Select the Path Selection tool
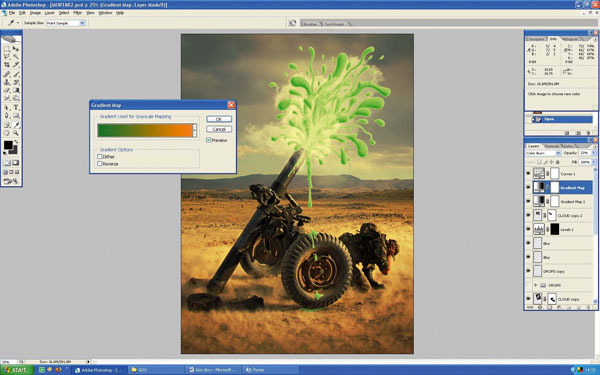 tap(7, 108)
